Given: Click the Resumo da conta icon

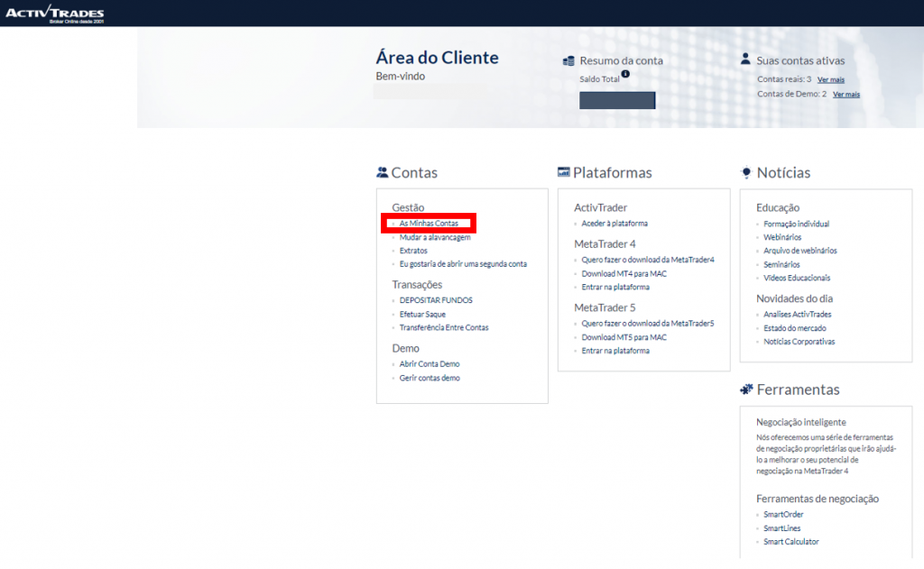Looking at the screenshot, I should pos(568,60).
